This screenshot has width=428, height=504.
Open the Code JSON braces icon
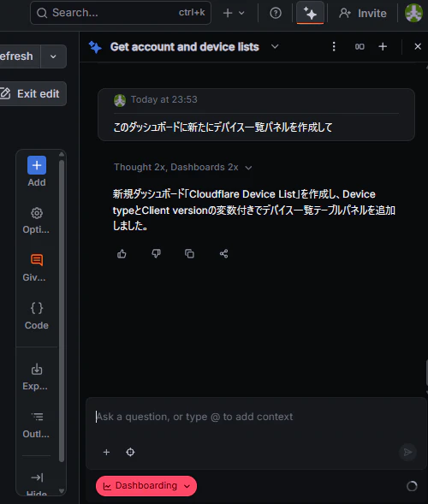tap(37, 308)
